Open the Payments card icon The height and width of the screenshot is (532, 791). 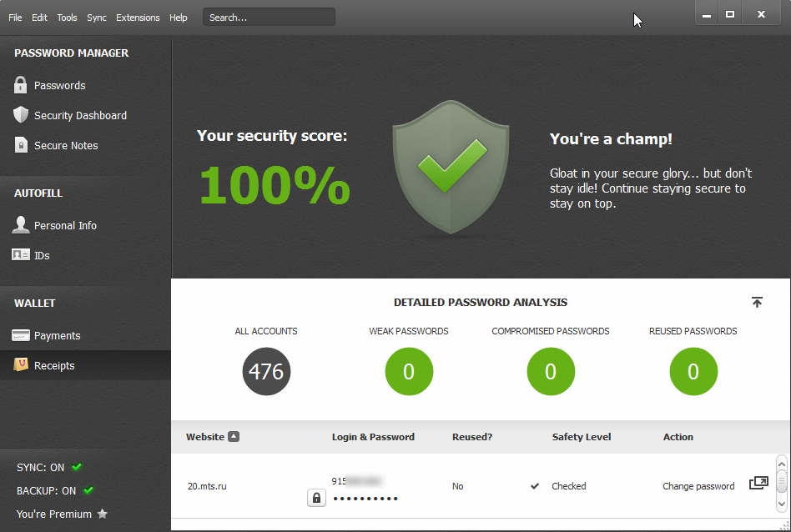coord(21,335)
